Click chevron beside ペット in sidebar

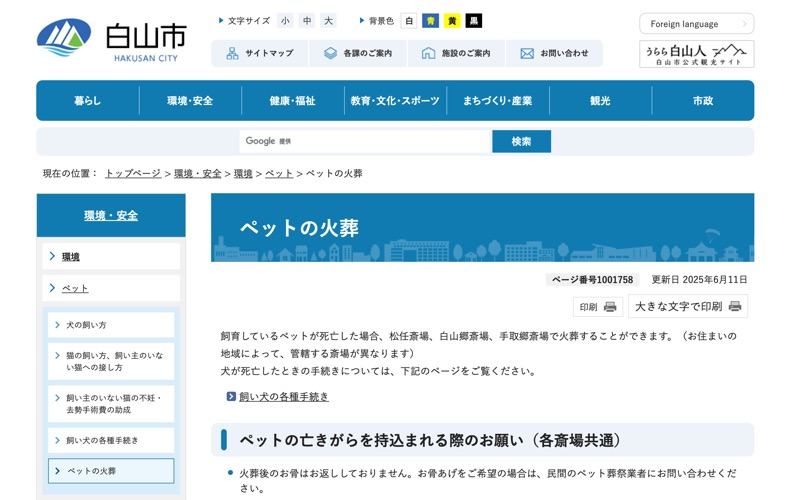[52, 288]
